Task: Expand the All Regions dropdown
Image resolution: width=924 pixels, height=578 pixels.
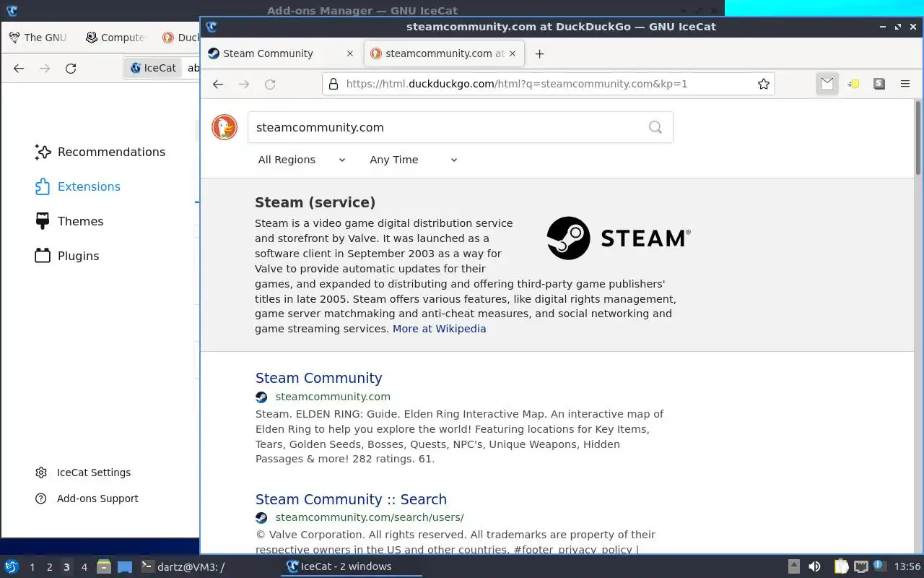Action: point(302,160)
